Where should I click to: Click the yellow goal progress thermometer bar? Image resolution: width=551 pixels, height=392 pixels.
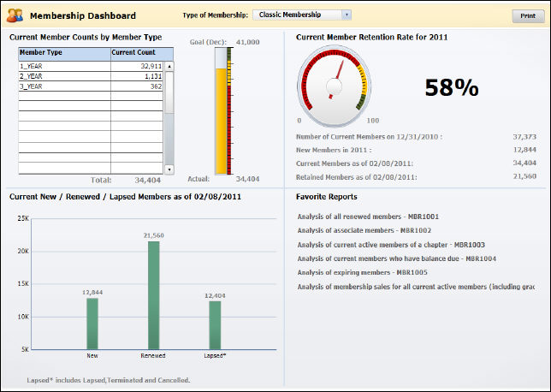(220, 120)
